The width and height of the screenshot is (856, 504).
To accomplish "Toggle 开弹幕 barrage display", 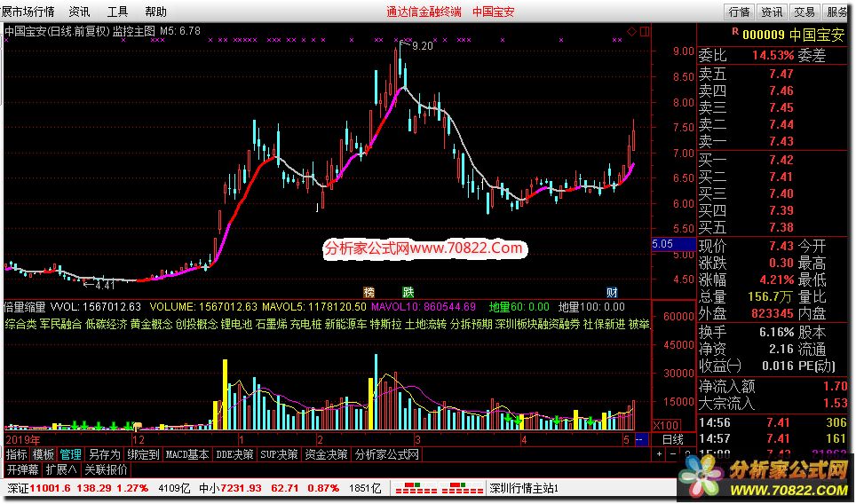I will (x=22, y=469).
